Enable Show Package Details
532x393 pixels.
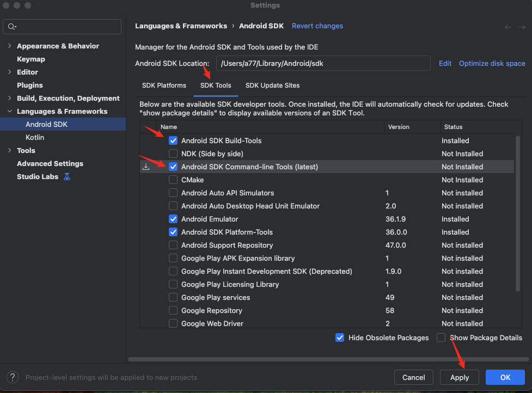(x=441, y=337)
